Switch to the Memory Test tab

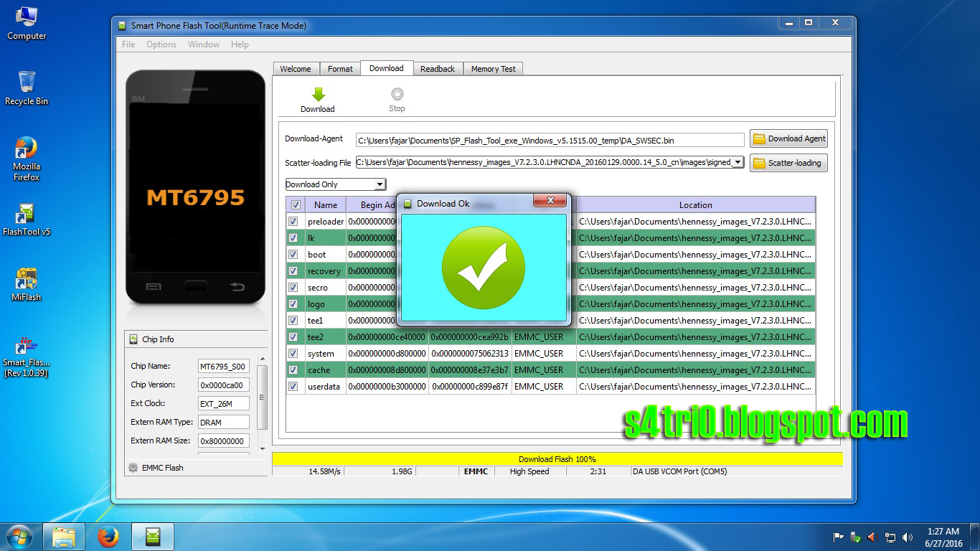pyautogui.click(x=494, y=69)
